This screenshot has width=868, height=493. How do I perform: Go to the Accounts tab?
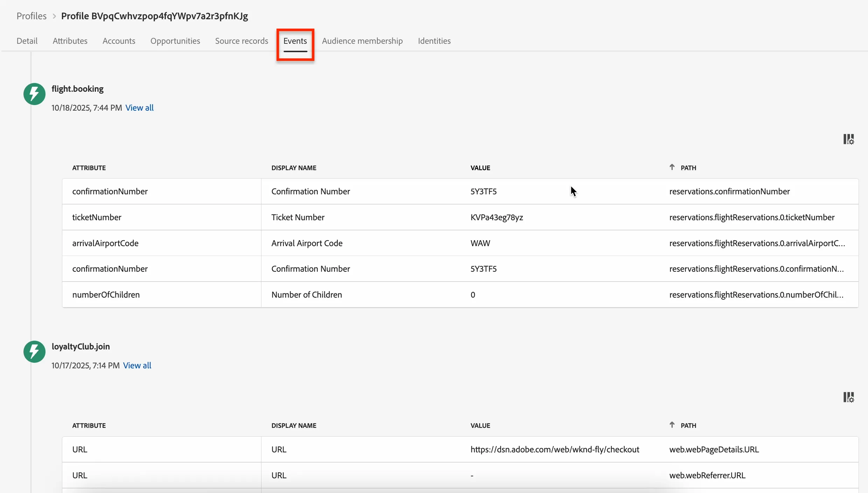(119, 41)
